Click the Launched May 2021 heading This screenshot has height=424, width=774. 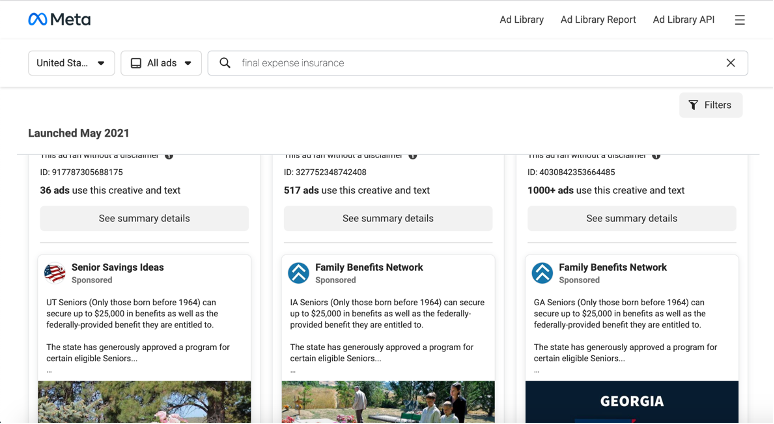click(x=78, y=133)
